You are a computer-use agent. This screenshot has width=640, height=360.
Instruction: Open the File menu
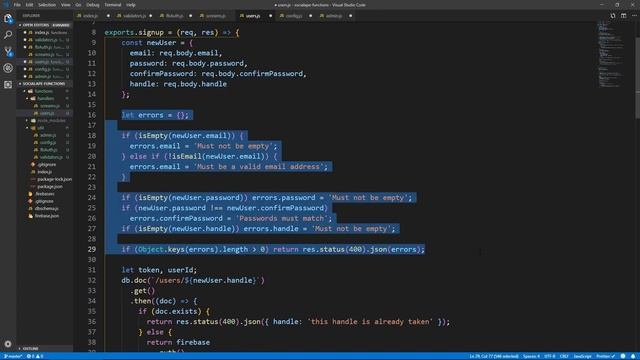point(17,5)
